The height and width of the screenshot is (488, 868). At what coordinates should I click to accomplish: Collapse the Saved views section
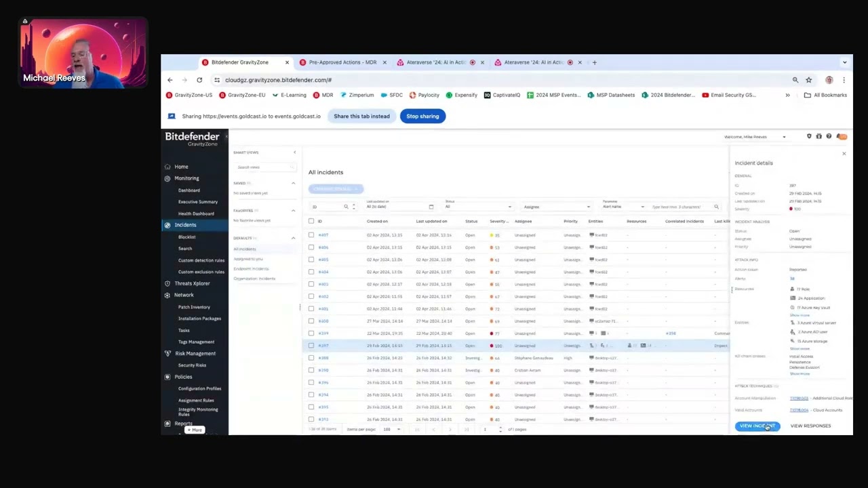[x=294, y=183]
